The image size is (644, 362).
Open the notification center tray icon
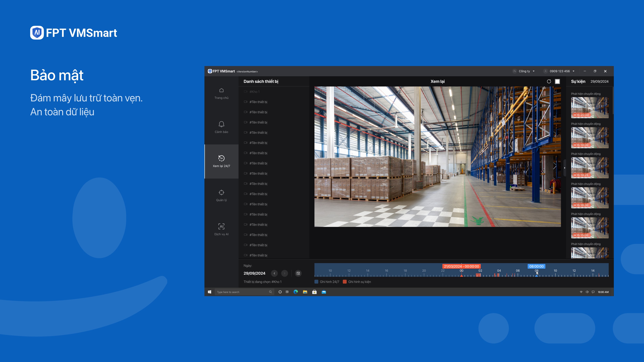[x=593, y=292]
